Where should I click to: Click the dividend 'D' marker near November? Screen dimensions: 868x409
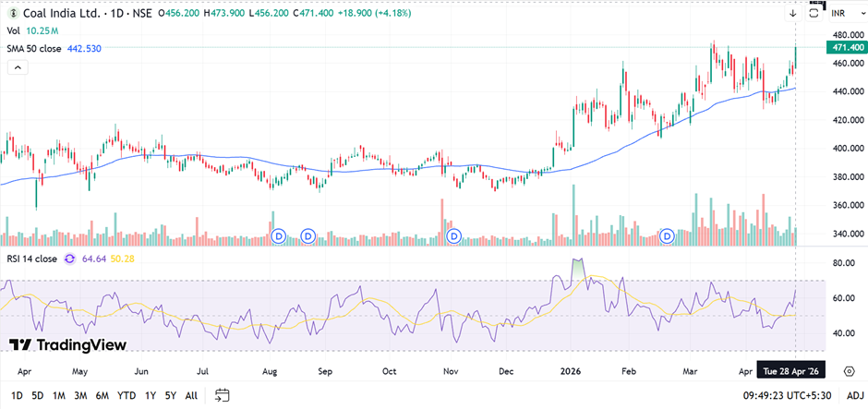pyautogui.click(x=453, y=236)
